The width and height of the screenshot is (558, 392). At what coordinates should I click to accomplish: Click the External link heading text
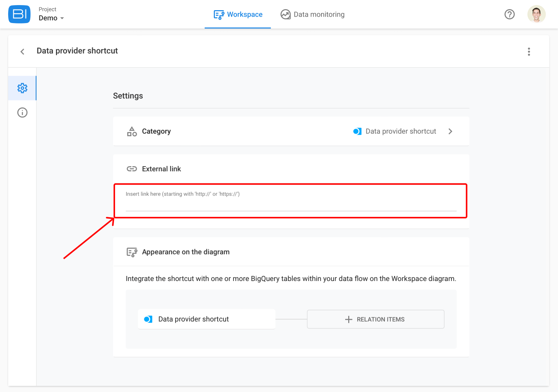click(x=162, y=169)
